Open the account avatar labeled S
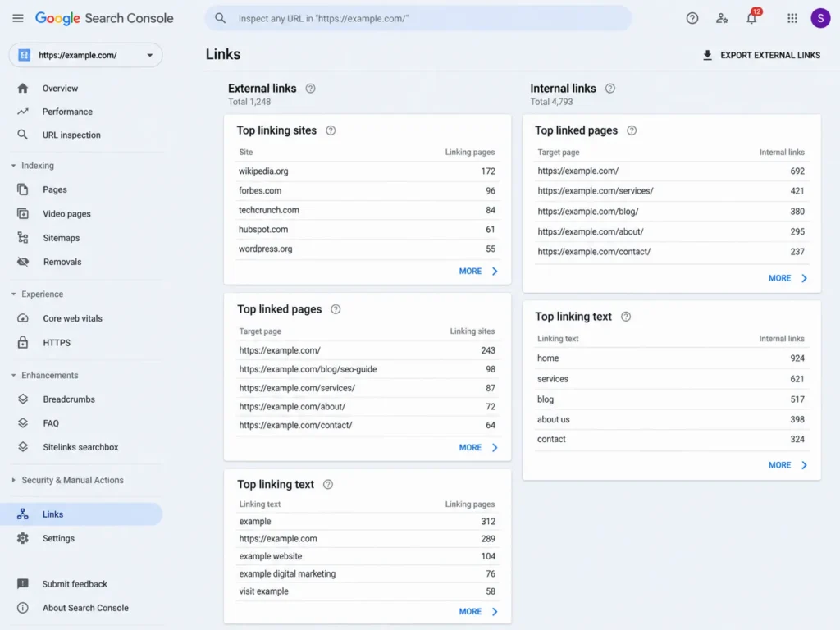This screenshot has height=630, width=840. pyautogui.click(x=820, y=18)
